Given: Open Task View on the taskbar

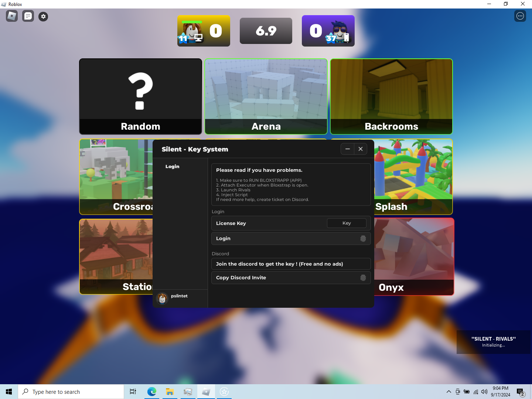Looking at the screenshot, I should point(133,392).
